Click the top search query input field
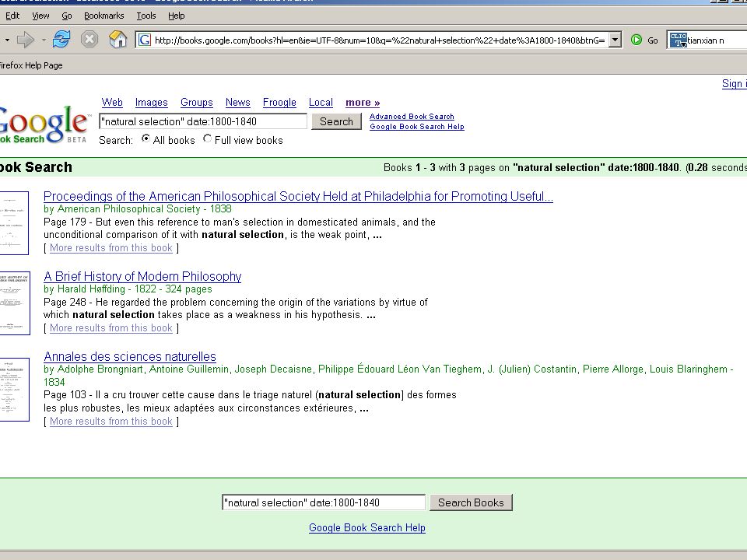 point(203,121)
